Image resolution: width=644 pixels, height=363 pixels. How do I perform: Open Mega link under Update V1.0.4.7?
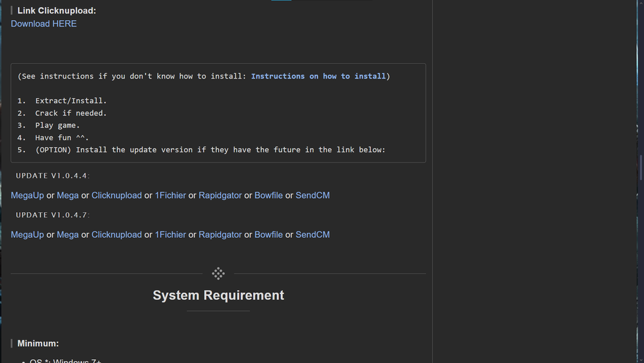pyautogui.click(x=68, y=235)
